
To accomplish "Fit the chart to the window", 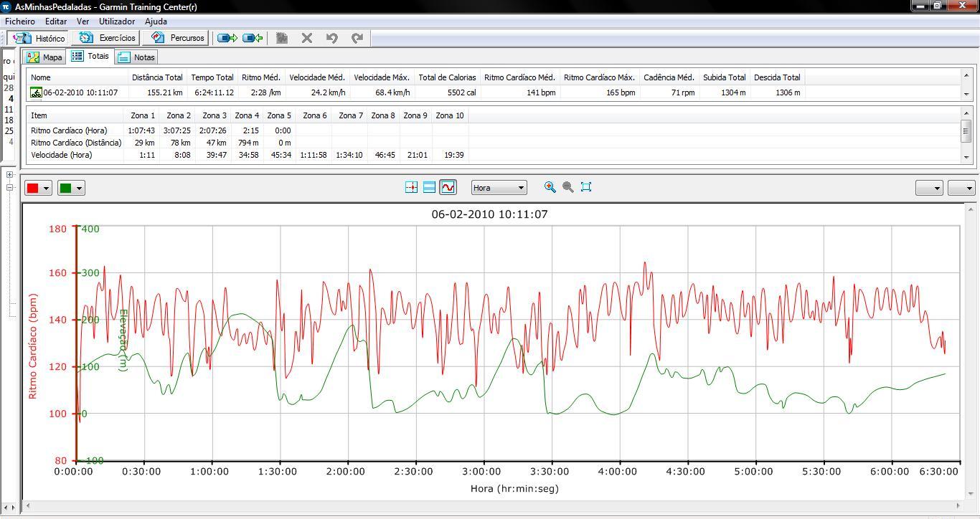I will (586, 187).
